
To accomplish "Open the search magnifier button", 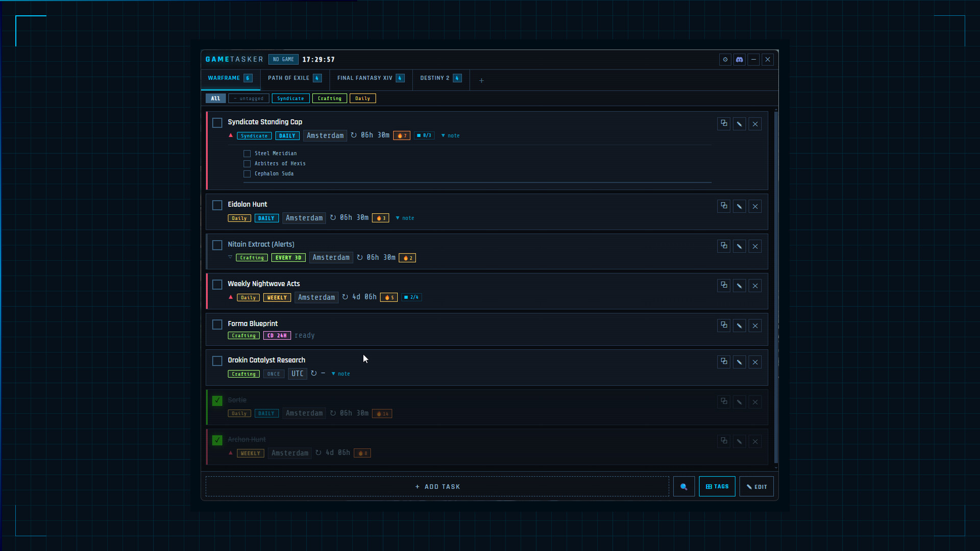I will [683, 487].
